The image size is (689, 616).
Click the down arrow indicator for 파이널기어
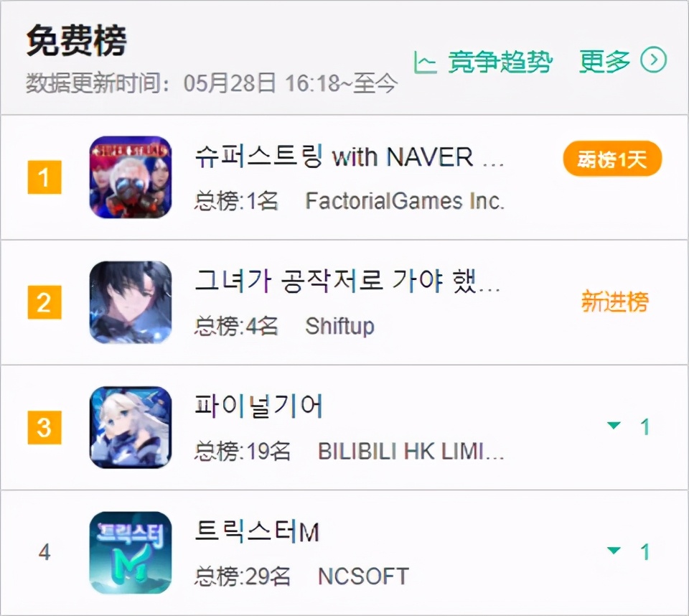[614, 425]
